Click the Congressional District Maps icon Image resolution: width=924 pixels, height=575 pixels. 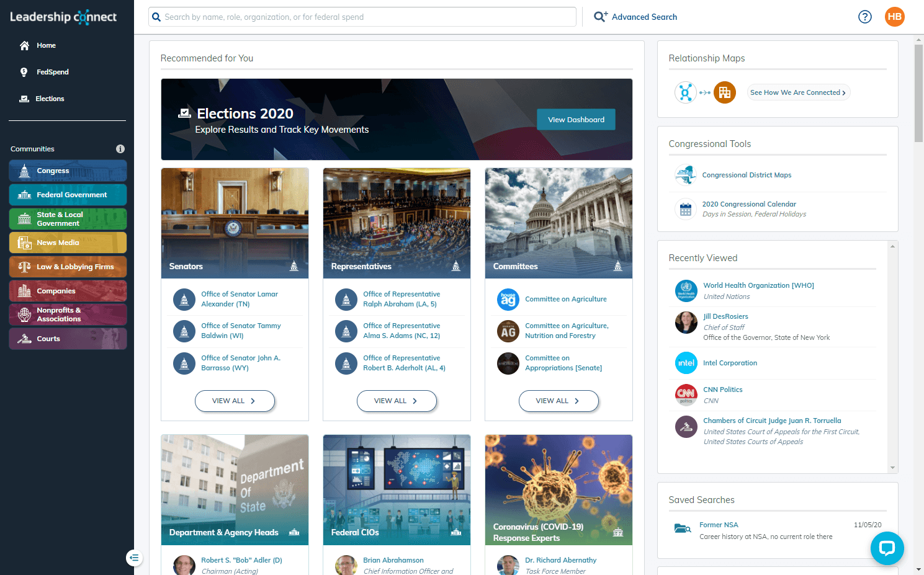click(686, 175)
